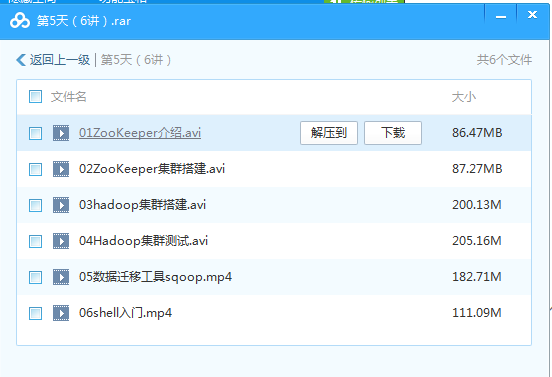Click video icon for 04Hadoop集群测试.avi
The height and width of the screenshot is (377, 552).
pos(61,241)
